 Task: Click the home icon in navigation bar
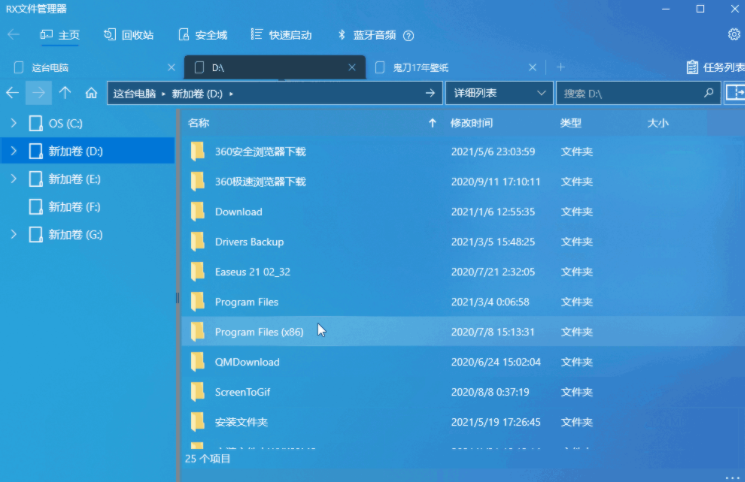point(91,93)
